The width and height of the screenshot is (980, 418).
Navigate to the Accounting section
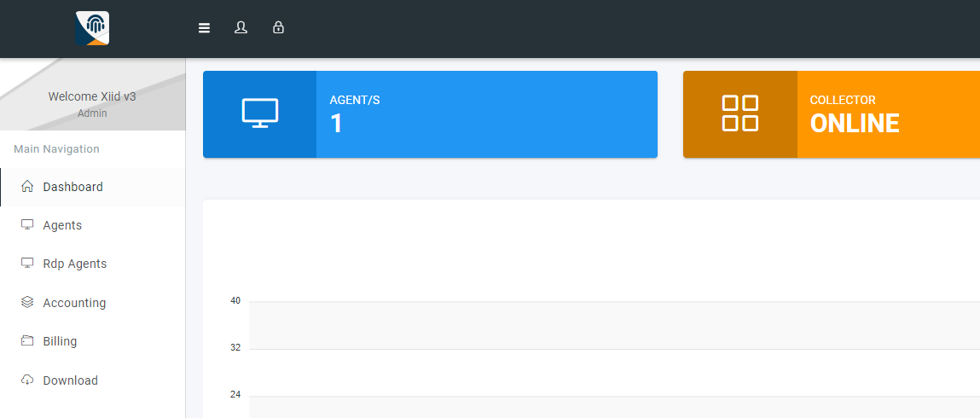74,303
